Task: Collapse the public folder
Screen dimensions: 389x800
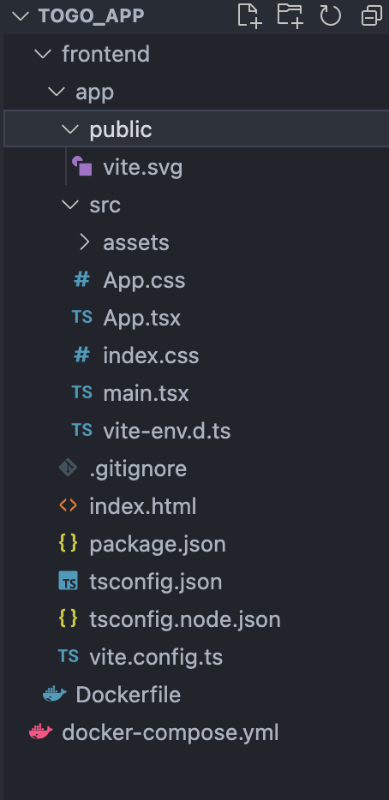Action: (71, 129)
